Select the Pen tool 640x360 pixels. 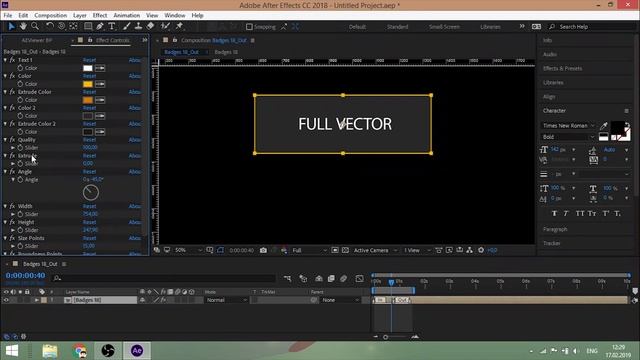click(x=100, y=27)
